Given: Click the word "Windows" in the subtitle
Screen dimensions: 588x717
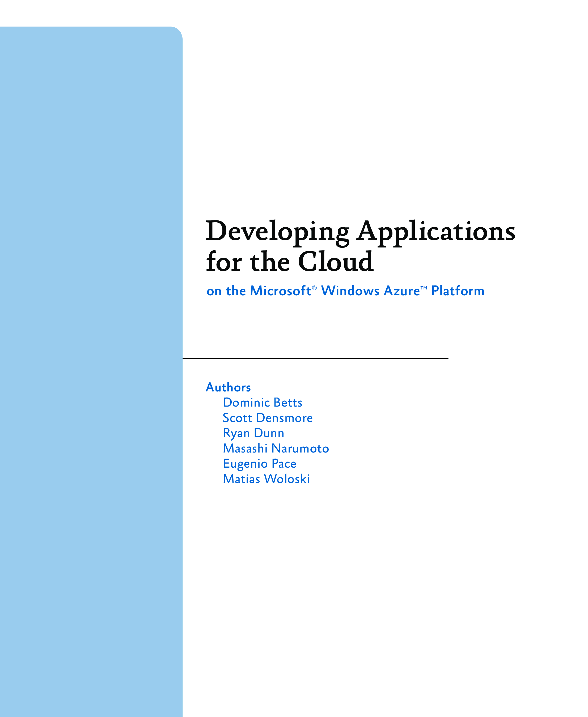Looking at the screenshot, I should pyautogui.click(x=350, y=291).
